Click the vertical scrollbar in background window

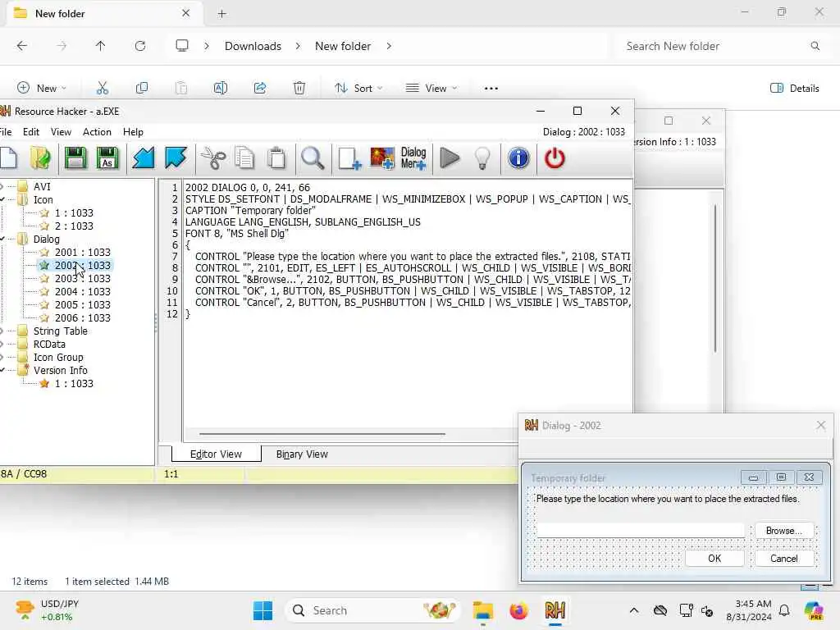pyautogui.click(x=715, y=279)
